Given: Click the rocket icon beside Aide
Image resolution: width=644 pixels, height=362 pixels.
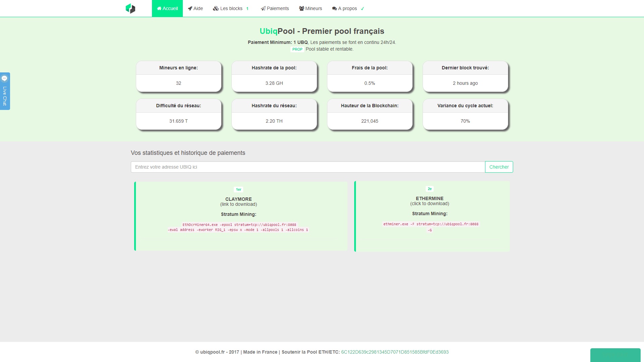Looking at the screenshot, I should tap(190, 8).
